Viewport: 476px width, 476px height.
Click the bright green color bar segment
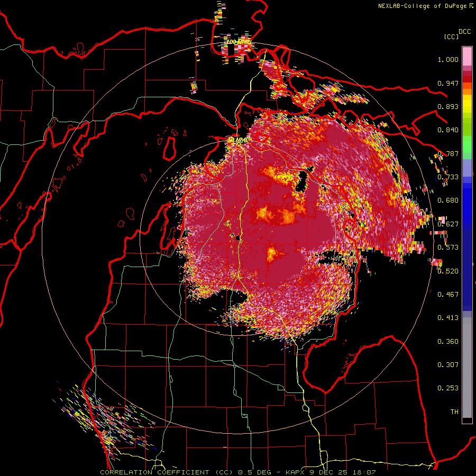coord(467,144)
